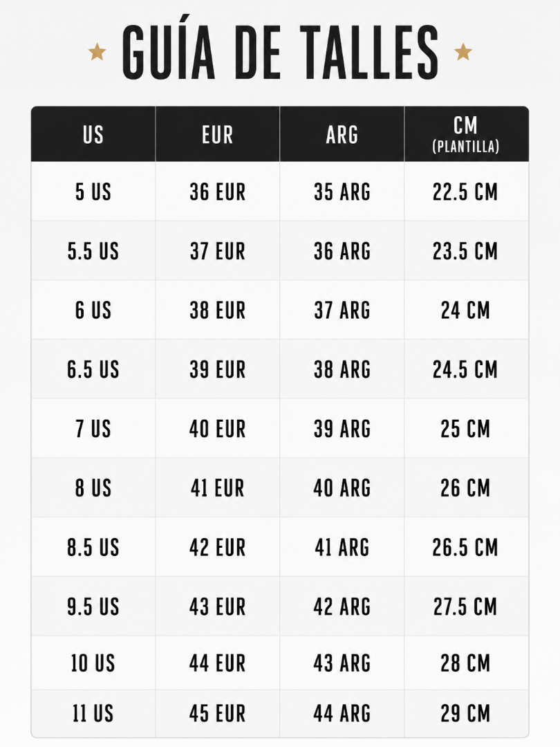Image resolution: width=560 pixels, height=747 pixels.
Task: Select the 37 ARG cell
Action: tap(342, 310)
